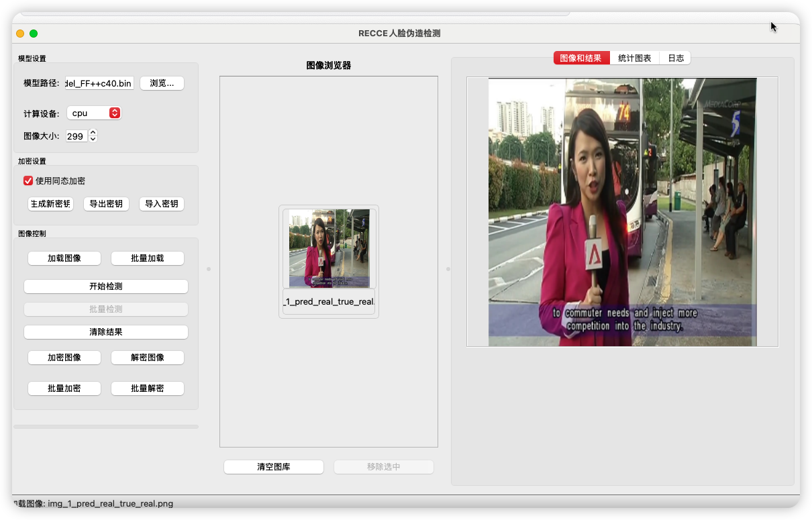Open the 计算设备 cpu dropdown

point(94,113)
